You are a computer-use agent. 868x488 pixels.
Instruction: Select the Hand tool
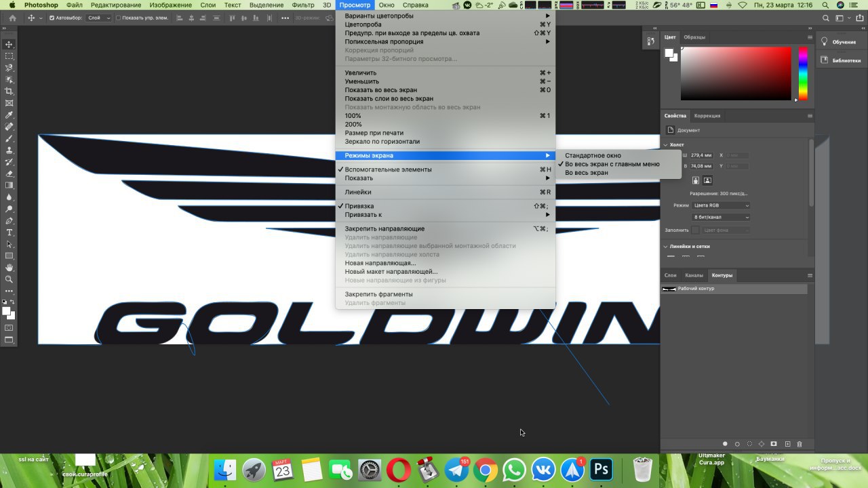(x=9, y=268)
